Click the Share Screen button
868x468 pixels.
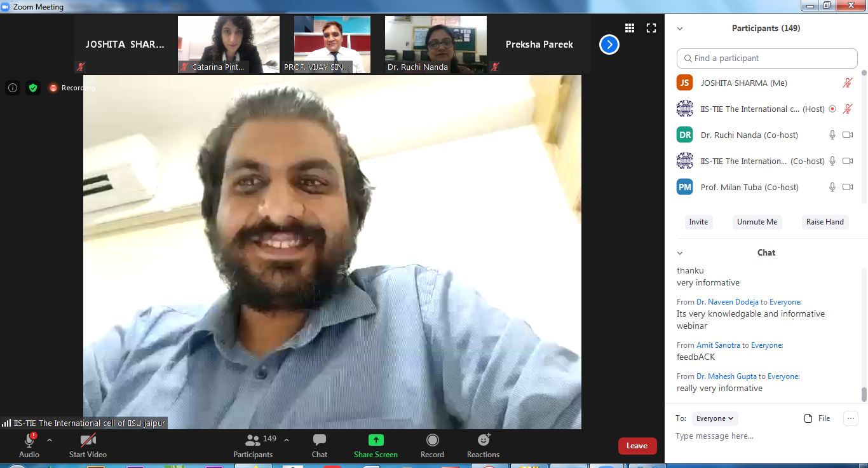pos(376,445)
